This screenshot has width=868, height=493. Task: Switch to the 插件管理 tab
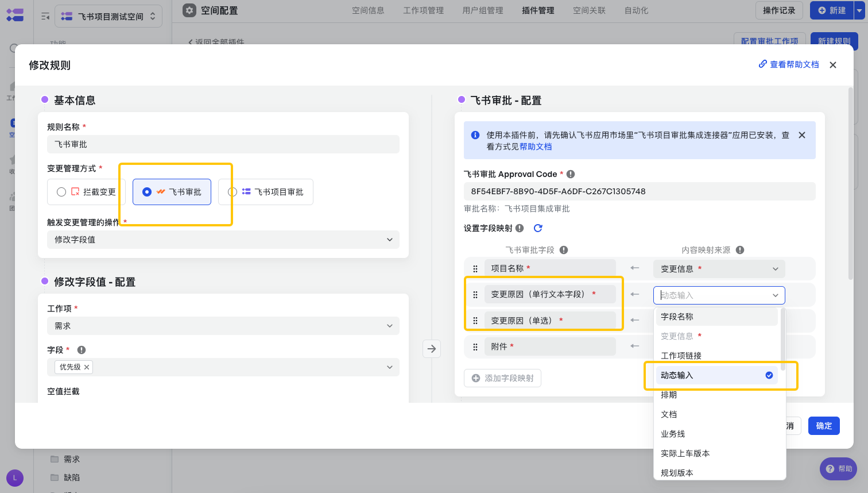tap(538, 10)
